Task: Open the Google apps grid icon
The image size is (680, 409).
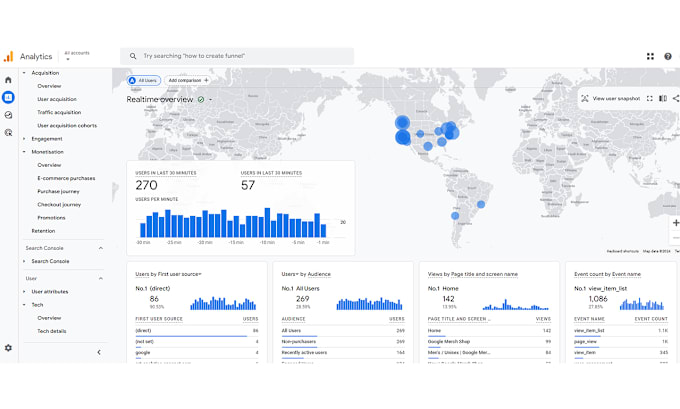Action: click(650, 56)
